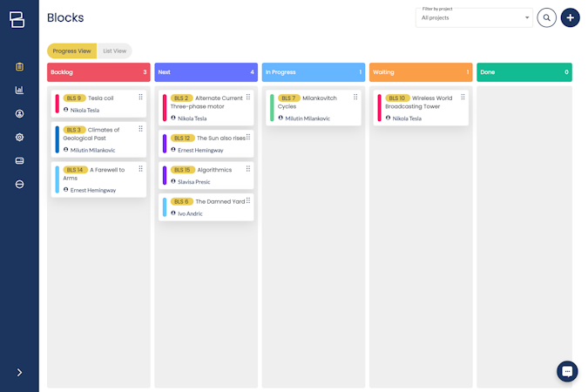The width and height of the screenshot is (588, 392).
Task: Click drag handle on A Farewell to Arms card
Action: [140, 169]
